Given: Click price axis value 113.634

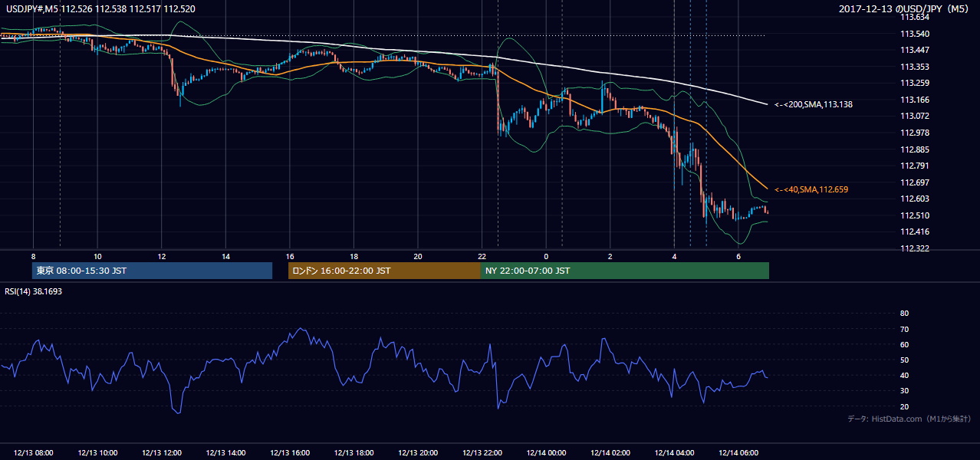Looking at the screenshot, I should (913, 17).
